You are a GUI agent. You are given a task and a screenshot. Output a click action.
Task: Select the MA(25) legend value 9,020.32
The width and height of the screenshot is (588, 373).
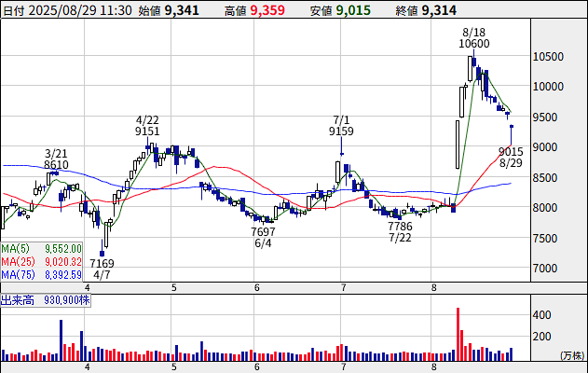(x=63, y=261)
